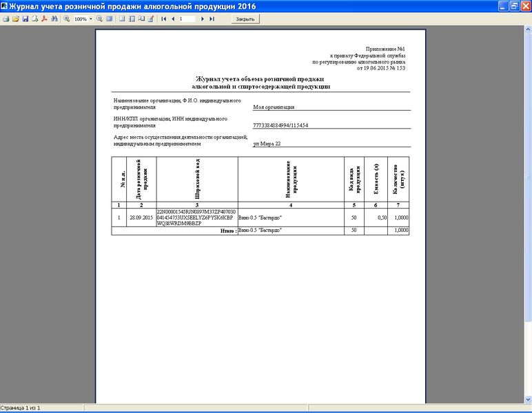Click the vertical scrollbar down arrow

tap(529, 400)
